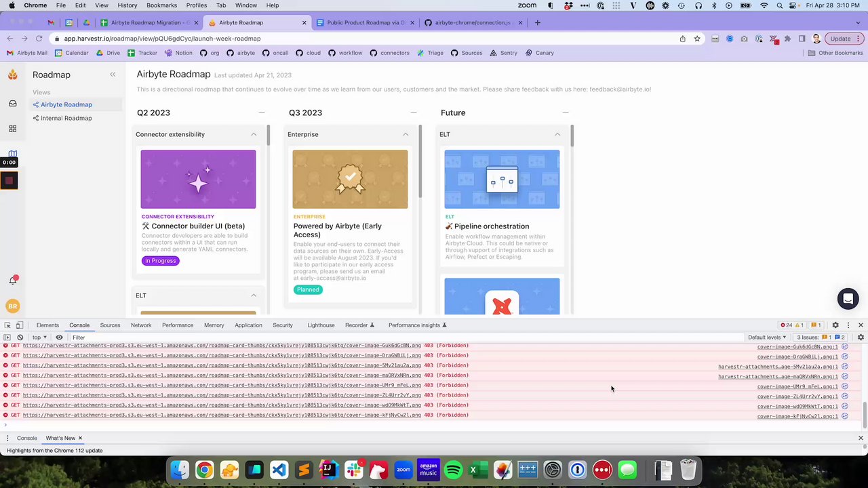Reload the browser page

point(39,39)
